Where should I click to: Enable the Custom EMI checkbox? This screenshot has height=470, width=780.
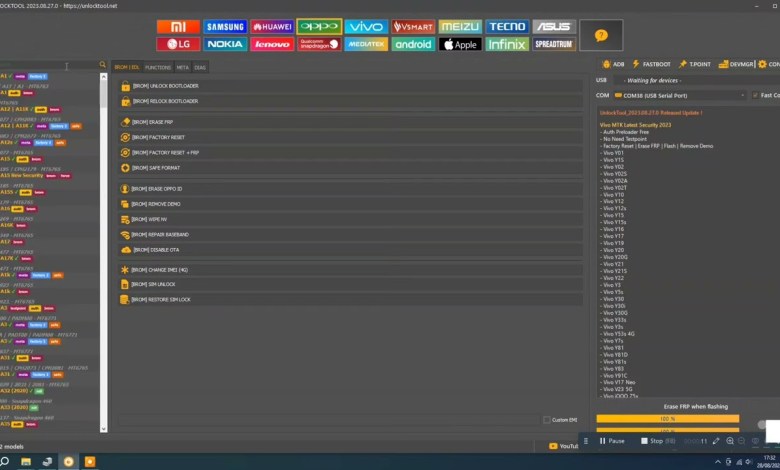pyautogui.click(x=546, y=419)
